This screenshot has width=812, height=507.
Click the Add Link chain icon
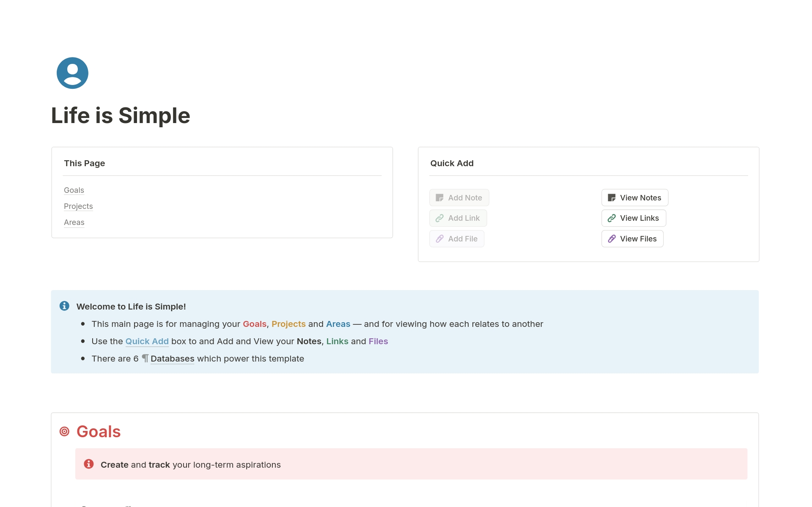click(x=440, y=218)
